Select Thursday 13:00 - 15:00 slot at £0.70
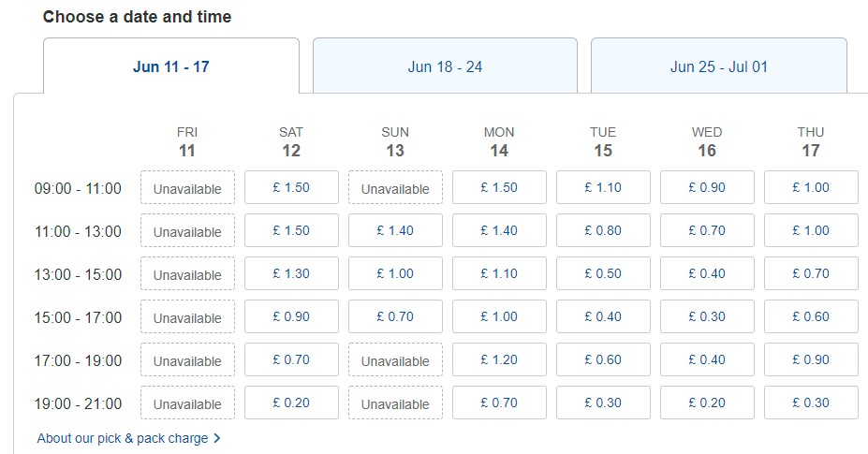Image resolution: width=868 pixels, height=454 pixels. (x=811, y=273)
